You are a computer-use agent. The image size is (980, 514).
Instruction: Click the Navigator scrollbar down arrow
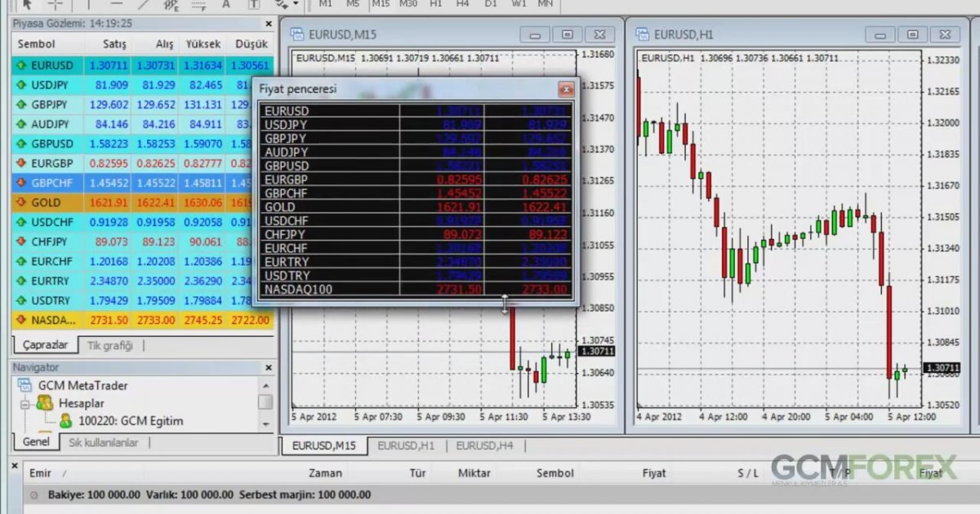click(x=265, y=424)
